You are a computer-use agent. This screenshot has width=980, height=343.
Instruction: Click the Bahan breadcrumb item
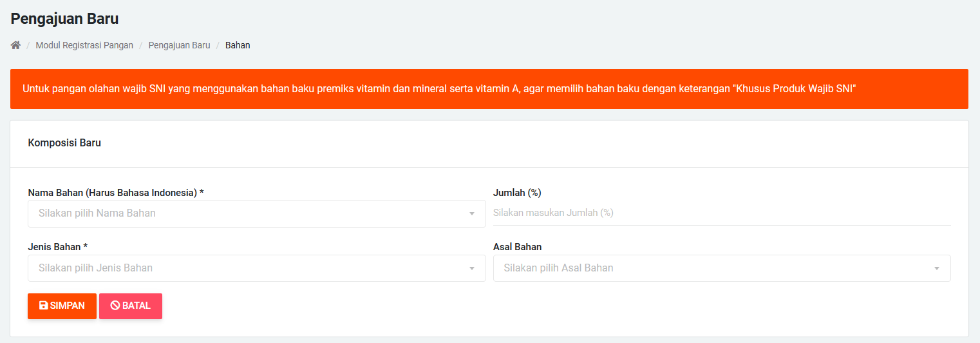click(238, 45)
